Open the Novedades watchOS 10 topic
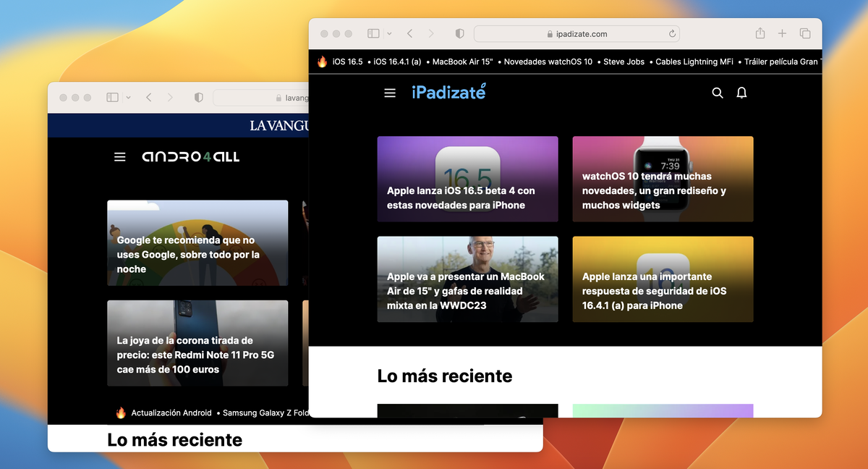868x469 pixels. click(x=548, y=62)
